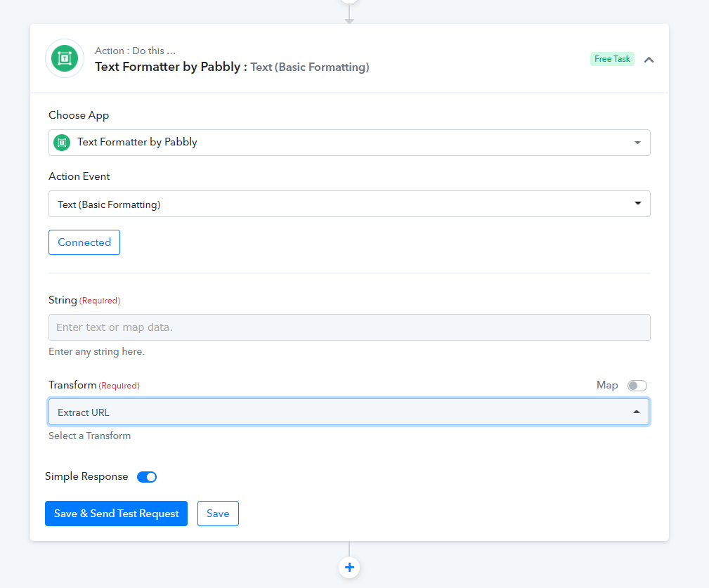709x588 pixels.
Task: Click the outlined Save button
Action: coord(218,514)
